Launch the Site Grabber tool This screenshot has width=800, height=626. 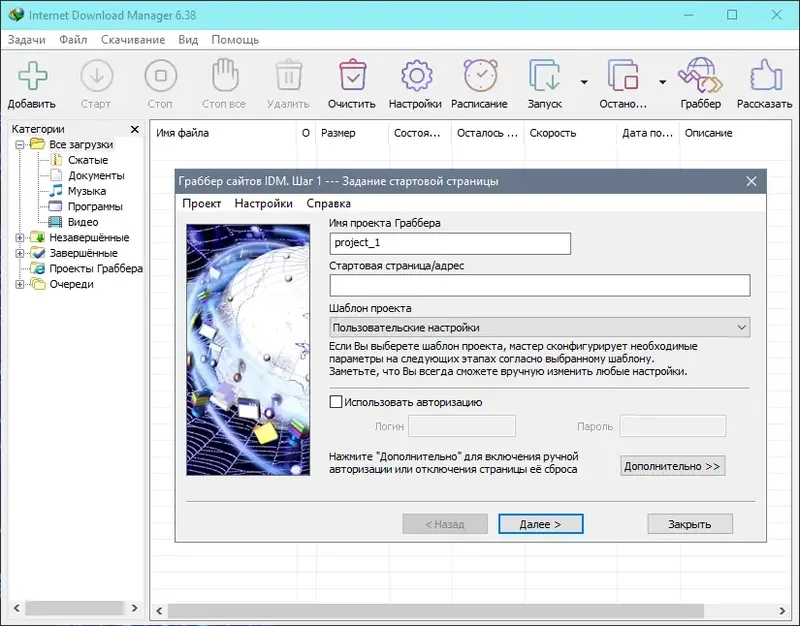[x=701, y=80]
